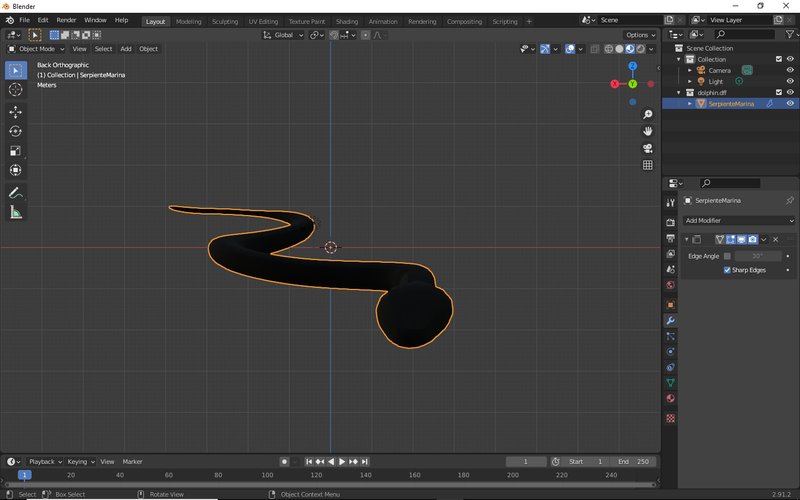This screenshot has width=800, height=500.
Task: Toggle Sharp Edges checkbox
Action: pos(727,270)
